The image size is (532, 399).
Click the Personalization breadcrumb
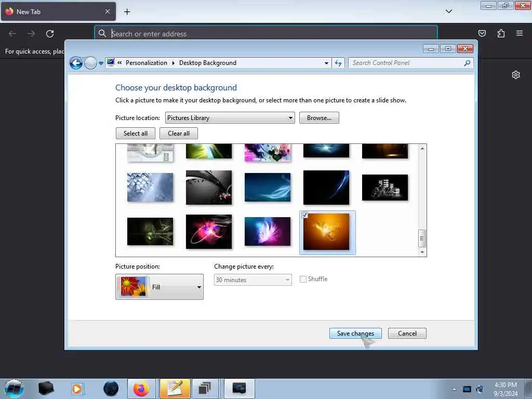point(146,63)
